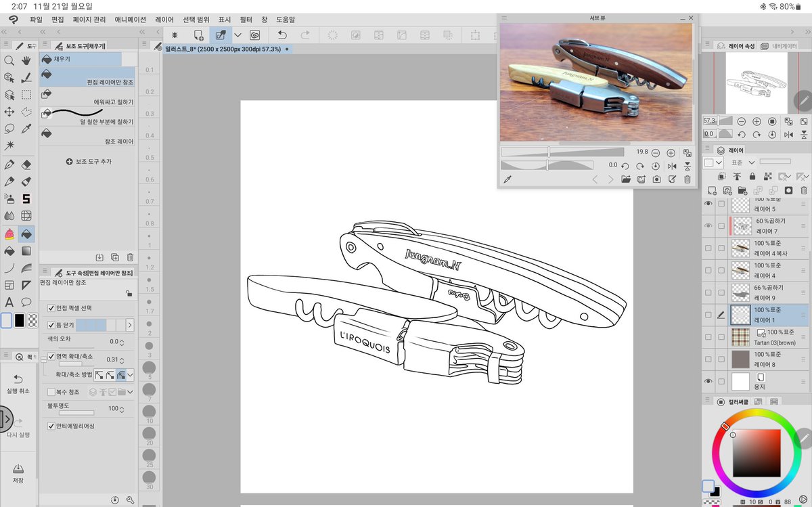Create new raster layer

pos(712,191)
